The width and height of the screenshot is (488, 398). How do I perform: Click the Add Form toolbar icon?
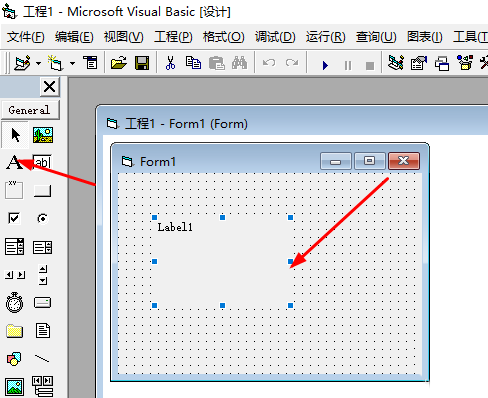point(56,63)
